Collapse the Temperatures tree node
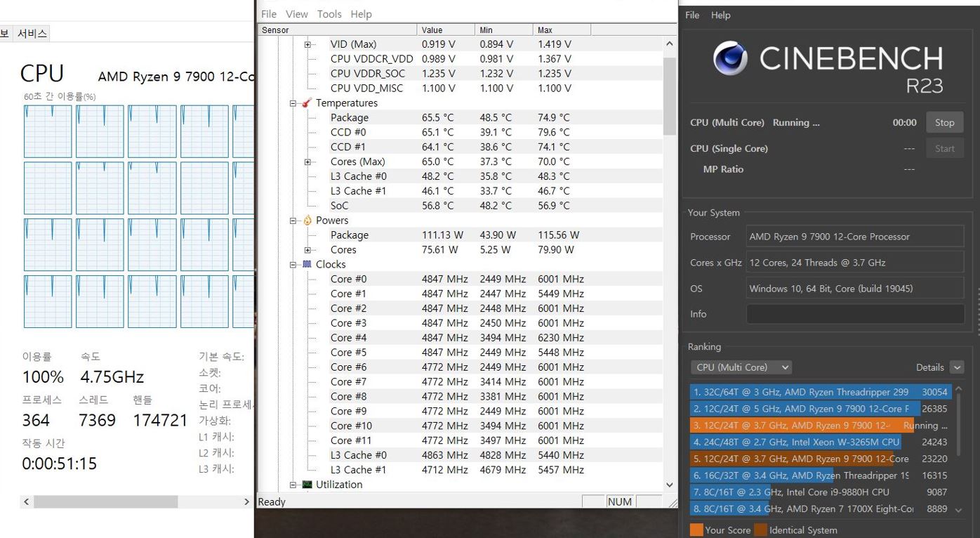The height and width of the screenshot is (538, 980). click(x=293, y=103)
